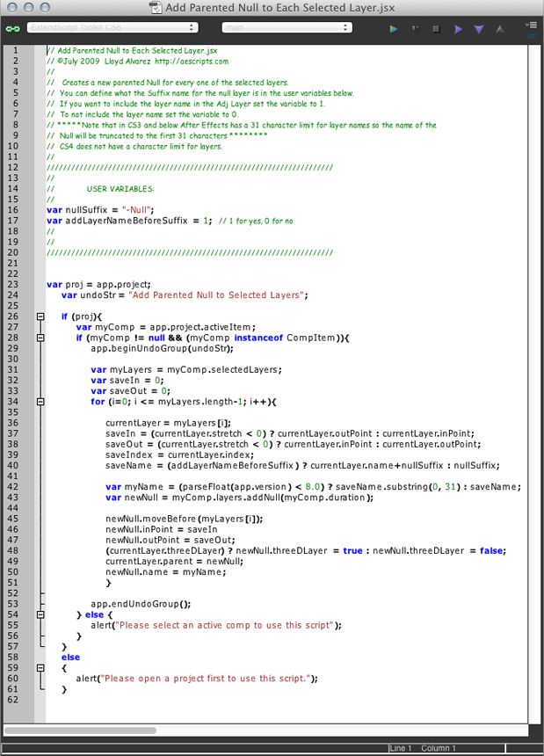Click the 'addLayerNameBeforeSuffix = 1' declaration
The image size is (544, 756).
(x=128, y=221)
